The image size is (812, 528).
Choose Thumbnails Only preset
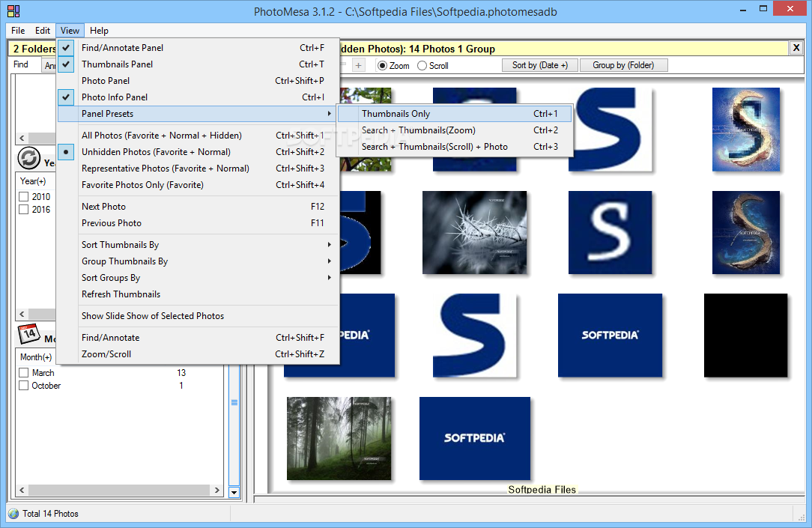click(455, 114)
